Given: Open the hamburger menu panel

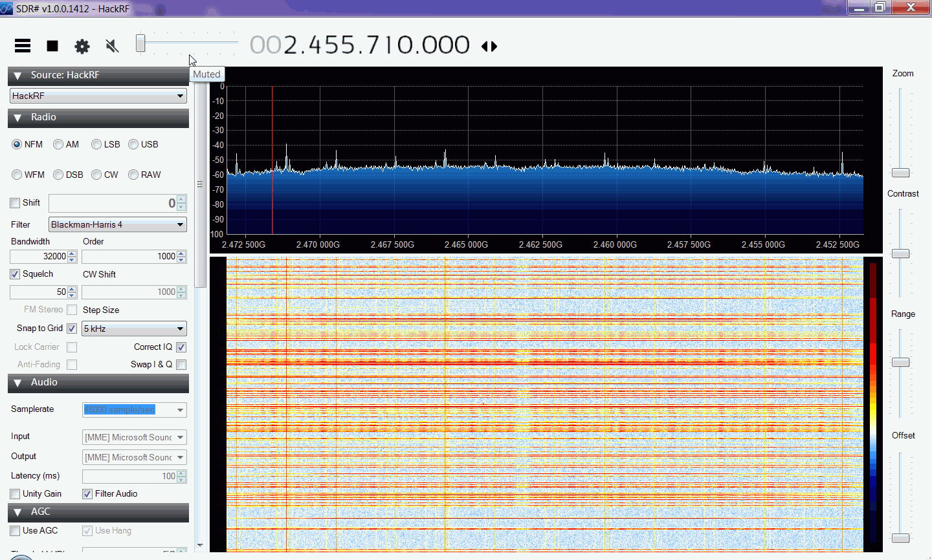Looking at the screenshot, I should point(22,46).
